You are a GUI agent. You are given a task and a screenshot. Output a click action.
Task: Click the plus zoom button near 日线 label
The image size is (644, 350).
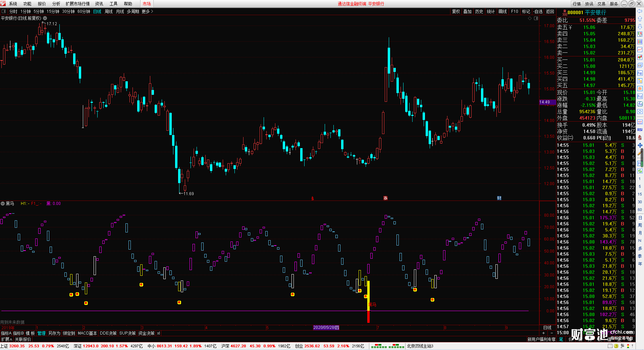(x=544, y=333)
